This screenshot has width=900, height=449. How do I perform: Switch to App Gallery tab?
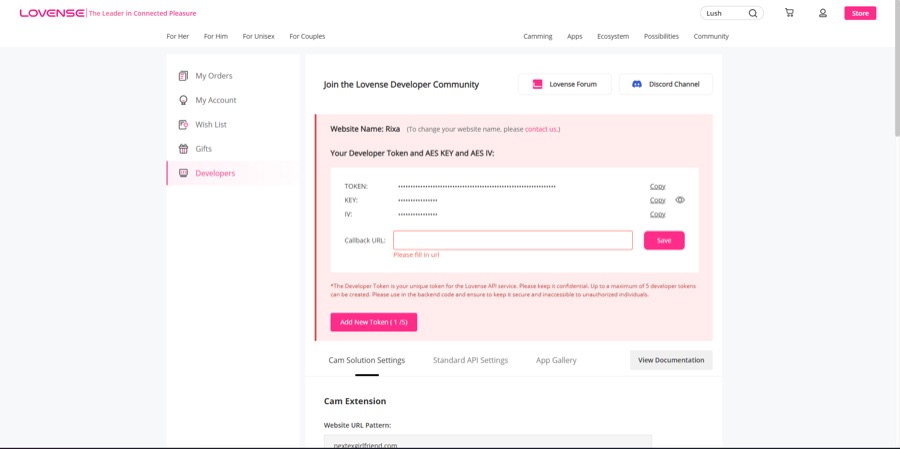(556, 360)
